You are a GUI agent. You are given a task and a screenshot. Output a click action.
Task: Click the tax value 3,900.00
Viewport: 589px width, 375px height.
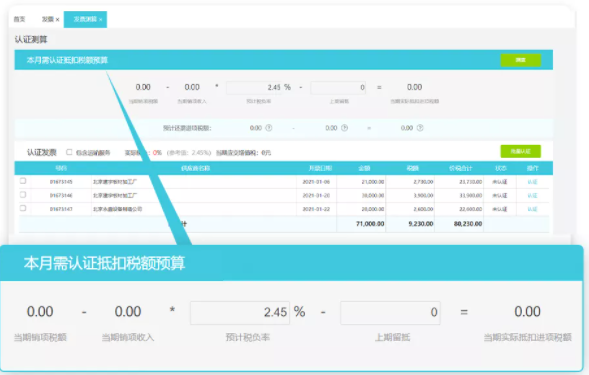tap(423, 195)
